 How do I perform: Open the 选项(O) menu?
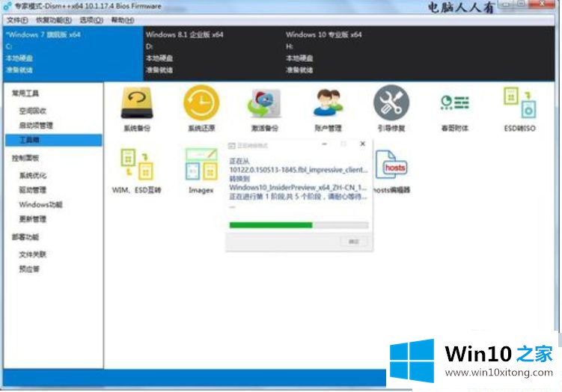pyautogui.click(x=91, y=20)
